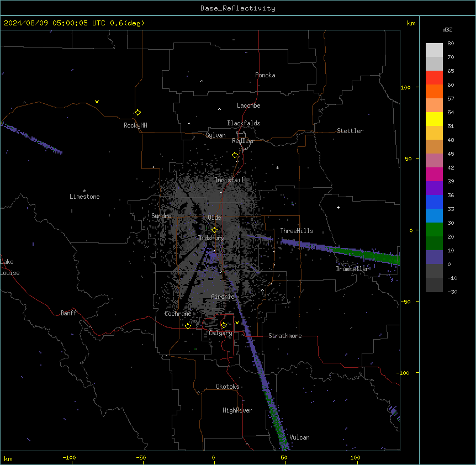Image resolution: width=476 pixels, height=465 pixels.
Task: Click the dBZ legend heading
Action: [x=447, y=29]
